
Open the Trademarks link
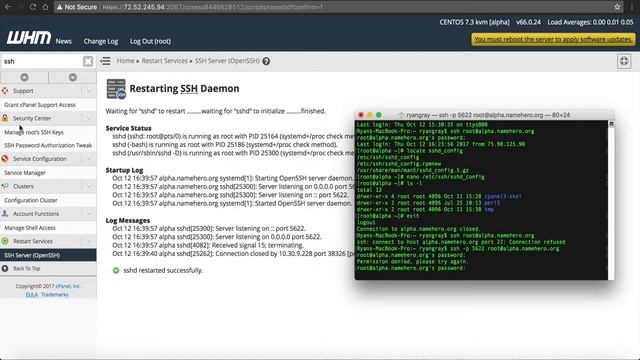click(55, 295)
